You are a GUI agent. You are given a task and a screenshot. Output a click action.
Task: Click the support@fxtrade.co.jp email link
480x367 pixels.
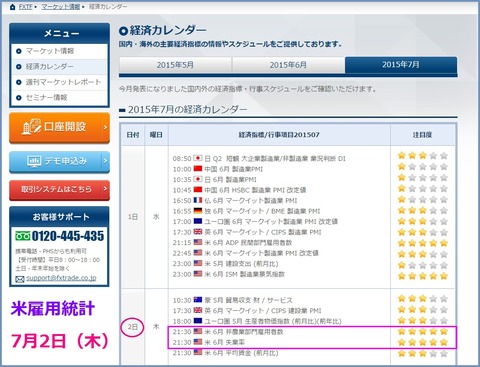point(61,278)
